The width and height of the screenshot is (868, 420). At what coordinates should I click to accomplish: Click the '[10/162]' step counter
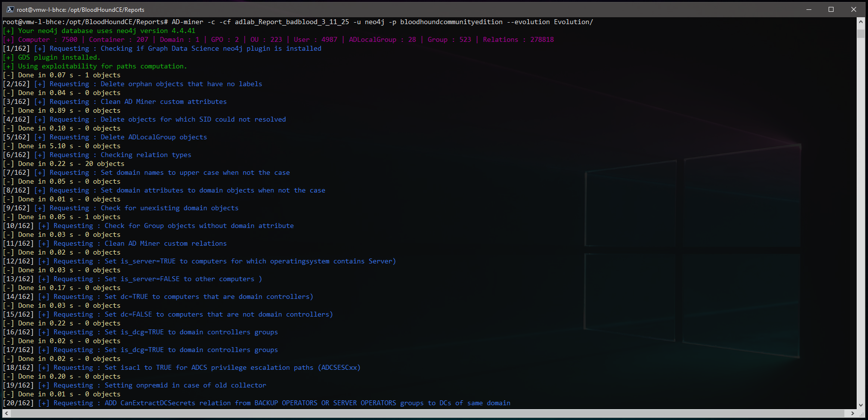18,226
